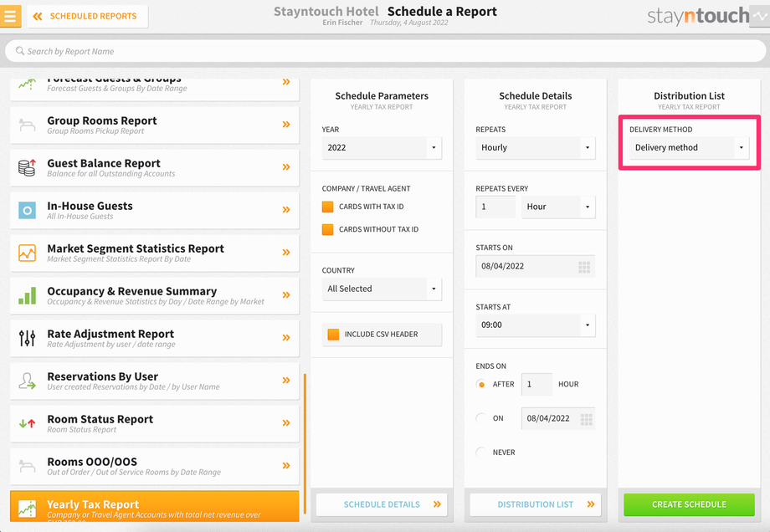Click the Group Rooms Report chevron arrow
The width and height of the screenshot is (770, 532).
click(286, 125)
